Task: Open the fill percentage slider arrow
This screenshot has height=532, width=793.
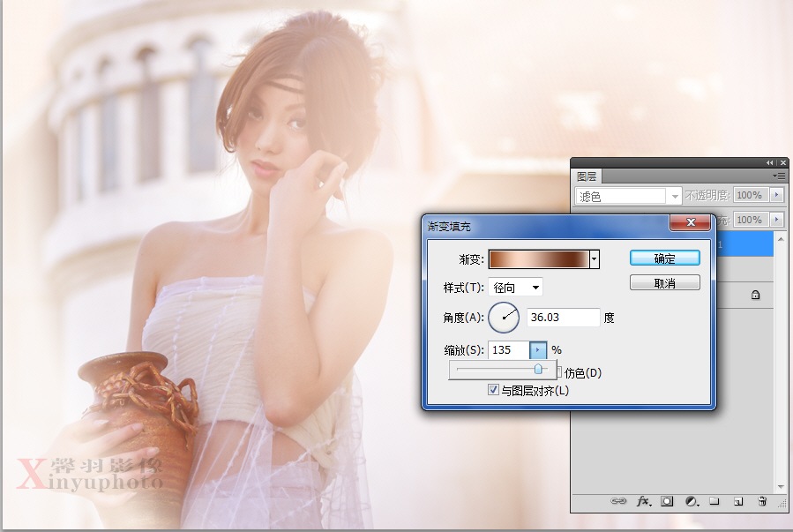Action: (x=777, y=220)
